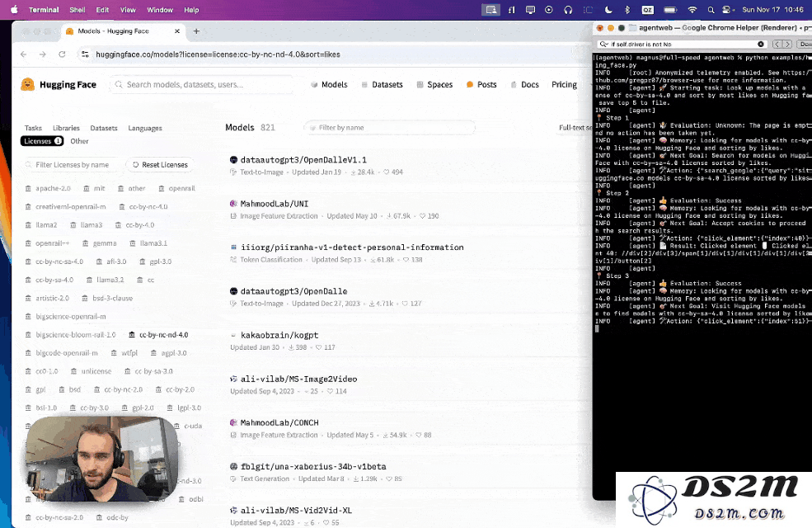Click the MahmoodLab/UNI avatar icon
The width and height of the screenshot is (812, 528).
tap(233, 204)
